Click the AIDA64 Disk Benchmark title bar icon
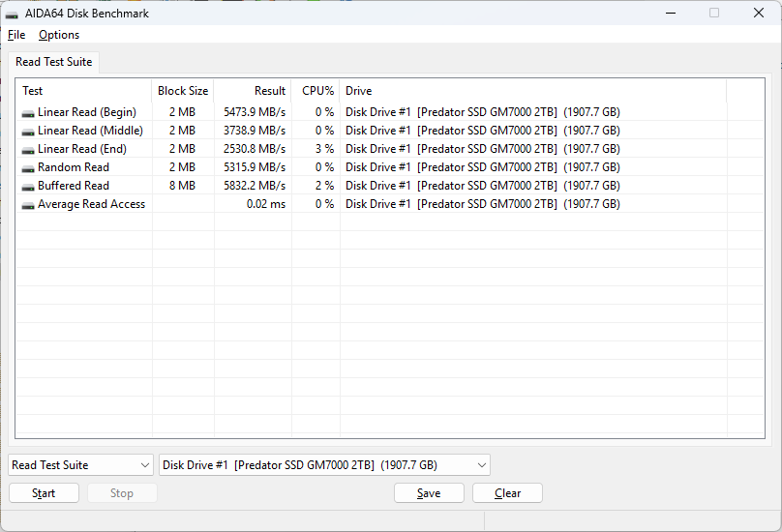Screen dimensions: 782x532 click(x=13, y=14)
